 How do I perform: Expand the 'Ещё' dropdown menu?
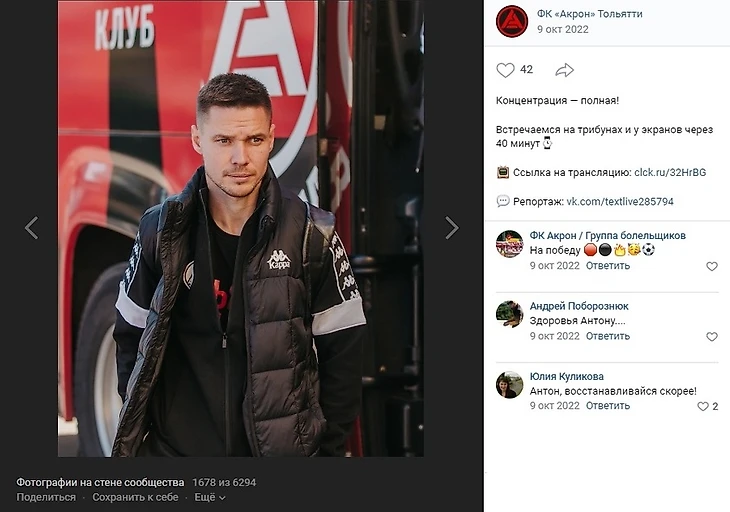pos(210,497)
